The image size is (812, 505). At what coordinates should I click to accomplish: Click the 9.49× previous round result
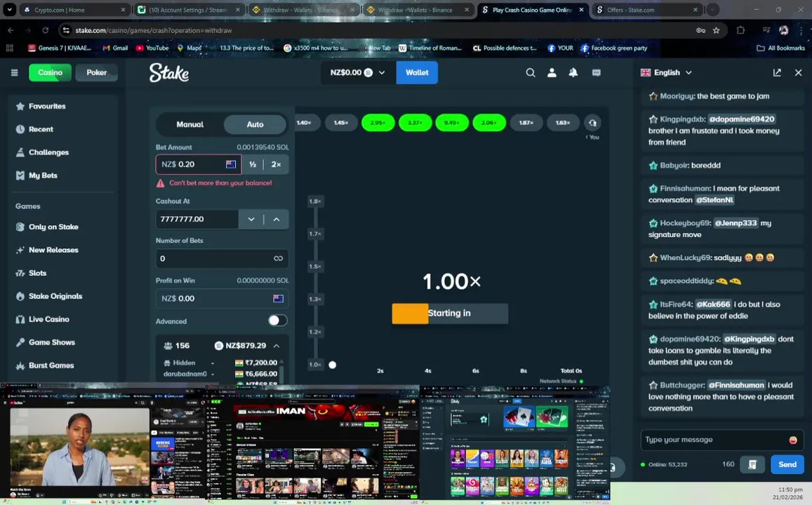coord(452,123)
